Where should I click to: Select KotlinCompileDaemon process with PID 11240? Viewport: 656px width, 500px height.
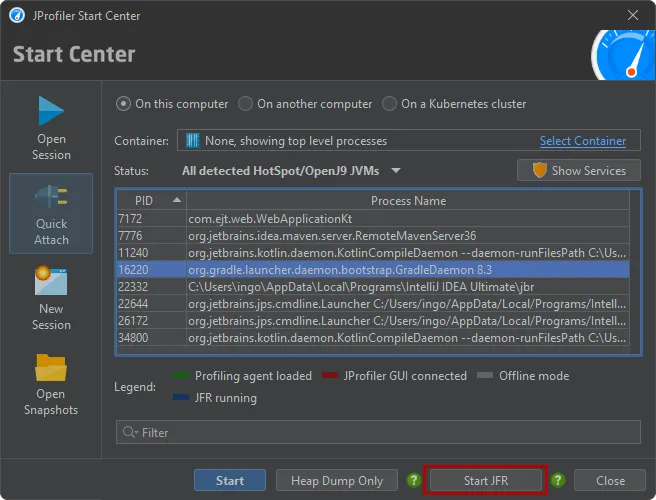coord(373,253)
